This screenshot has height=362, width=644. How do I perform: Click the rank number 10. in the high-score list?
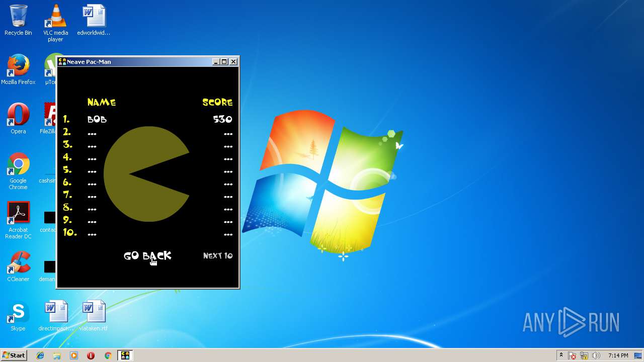click(x=70, y=232)
